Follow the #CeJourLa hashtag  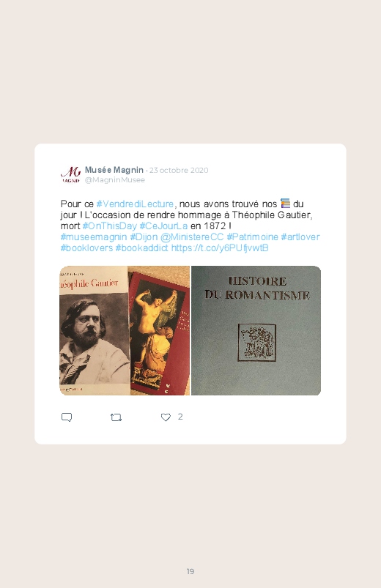[x=163, y=226]
